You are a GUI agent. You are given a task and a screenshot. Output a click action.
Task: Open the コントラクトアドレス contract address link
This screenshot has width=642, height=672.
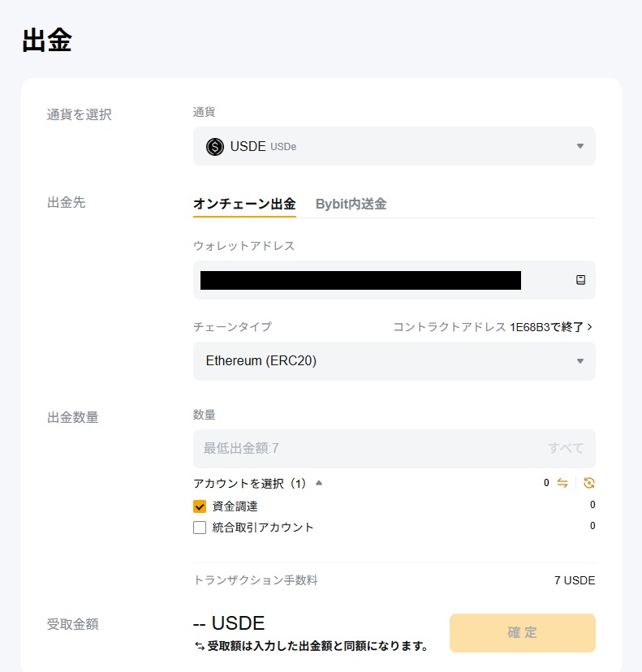tap(487, 327)
